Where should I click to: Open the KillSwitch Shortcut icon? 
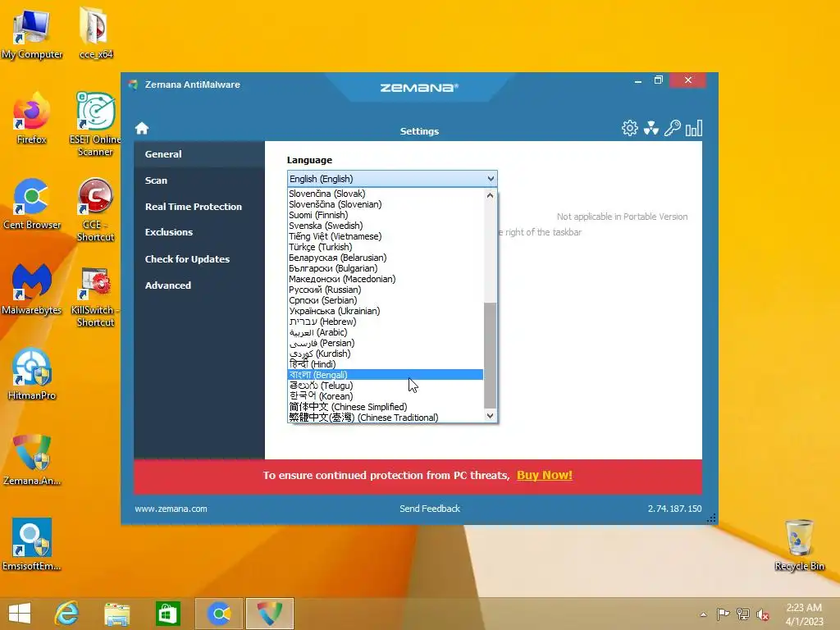[95, 295]
